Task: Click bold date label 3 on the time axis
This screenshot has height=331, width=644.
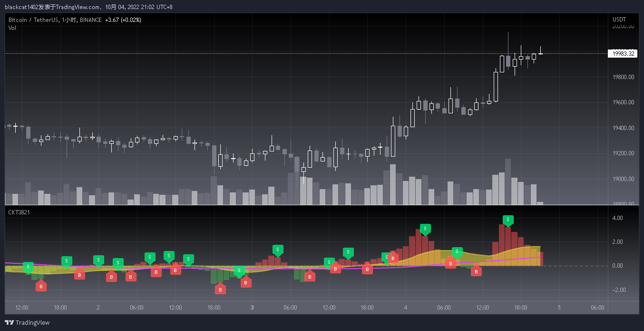Action: pos(252,308)
